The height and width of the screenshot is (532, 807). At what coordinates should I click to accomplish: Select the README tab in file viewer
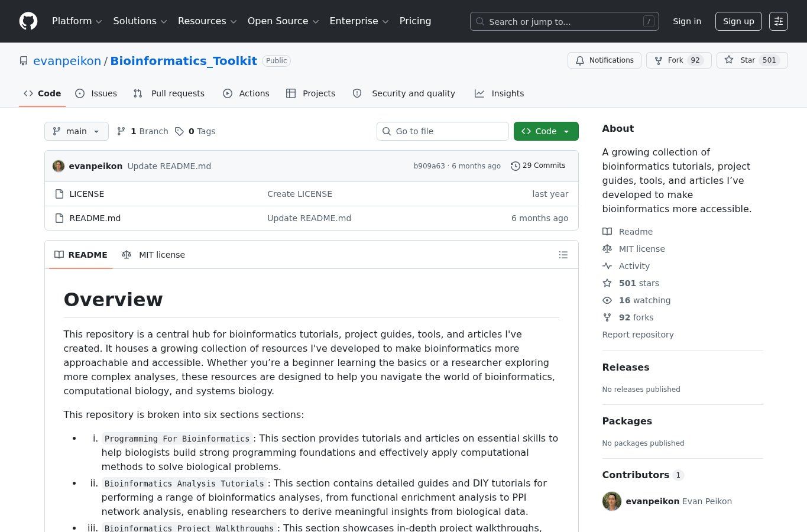81,255
